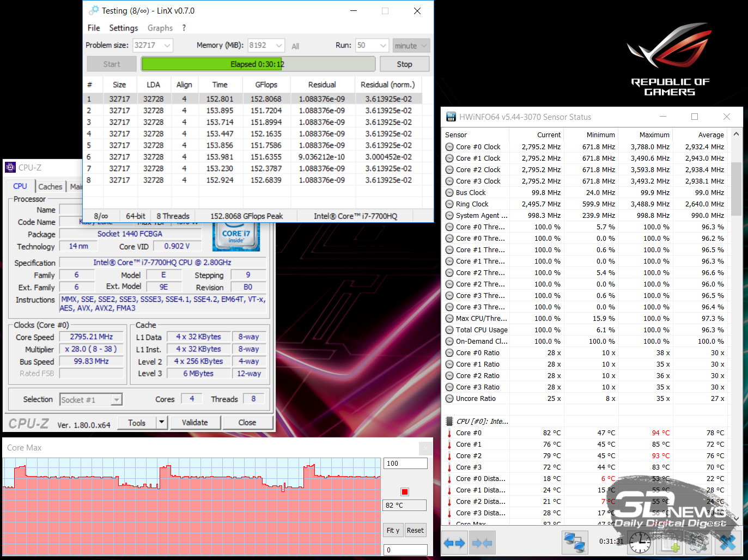Open the gear settings icon in HWiNFO

click(698, 543)
